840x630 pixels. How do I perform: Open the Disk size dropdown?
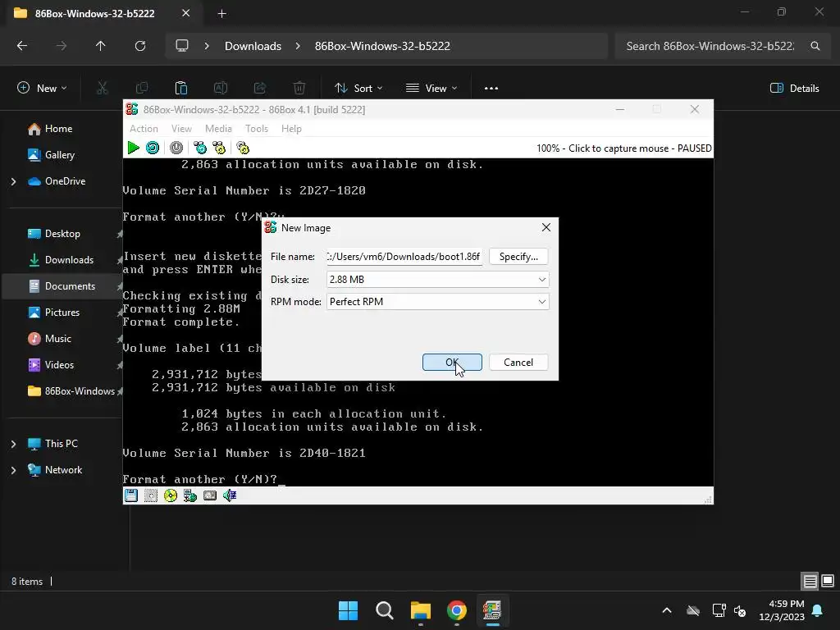pyautogui.click(x=438, y=279)
